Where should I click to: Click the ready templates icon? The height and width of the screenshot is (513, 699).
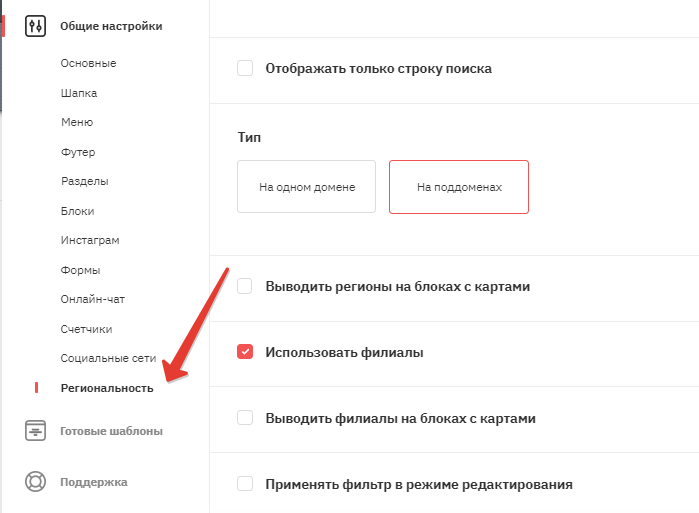pos(35,431)
